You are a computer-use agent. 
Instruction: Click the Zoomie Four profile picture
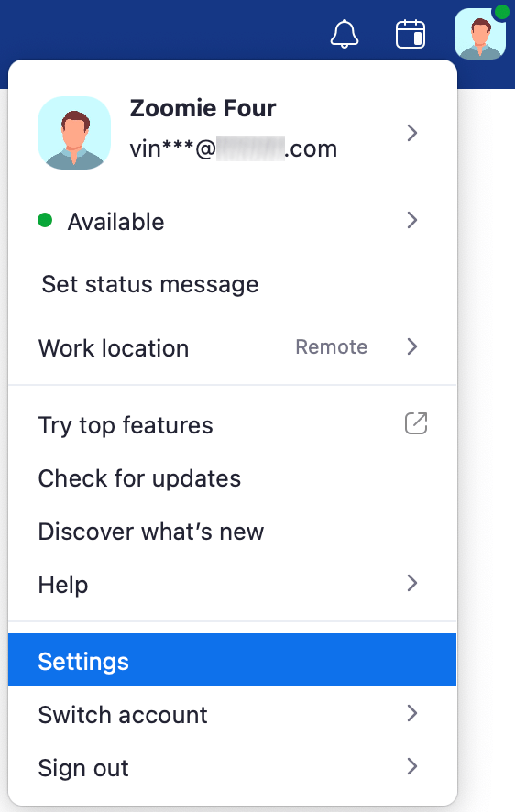pyautogui.click(x=74, y=133)
